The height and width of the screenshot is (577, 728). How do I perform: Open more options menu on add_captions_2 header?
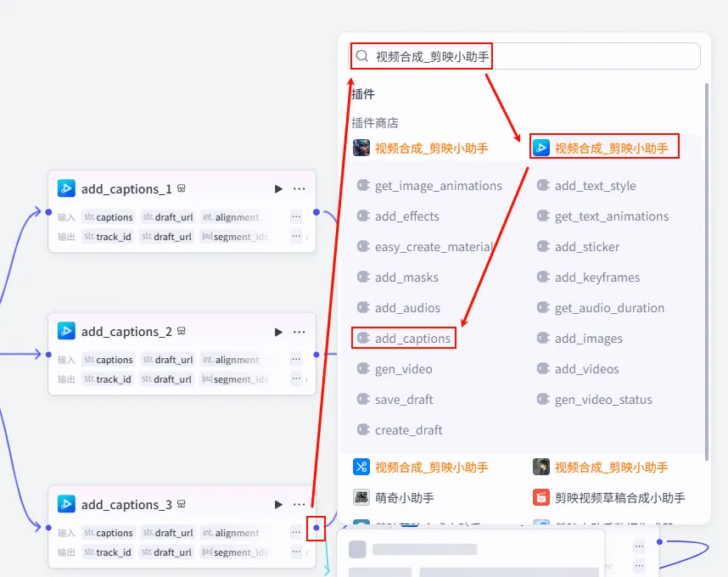[299, 332]
